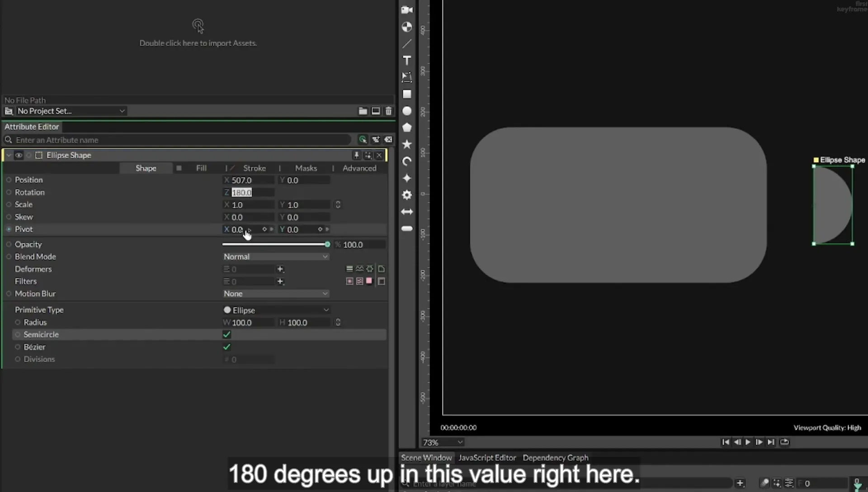
Task: Select the Polygon shape tool
Action: (x=407, y=128)
